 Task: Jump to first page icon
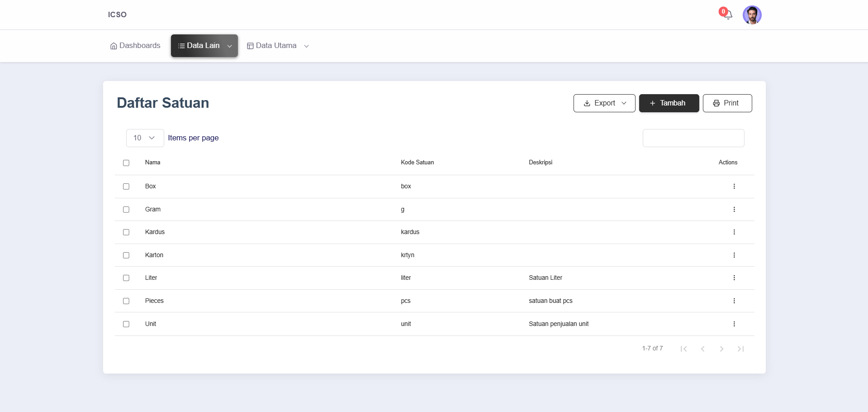click(683, 349)
